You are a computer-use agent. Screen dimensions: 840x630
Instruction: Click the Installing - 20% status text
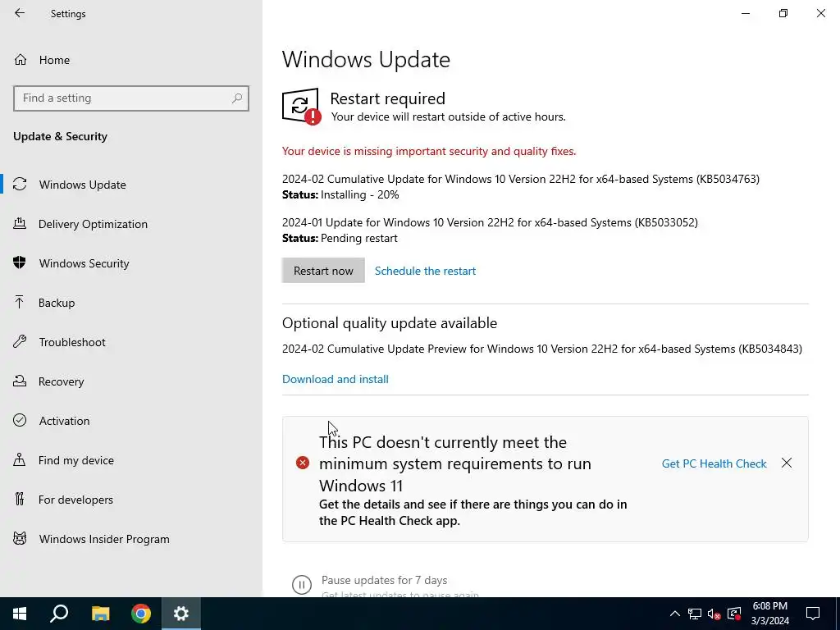click(x=360, y=194)
